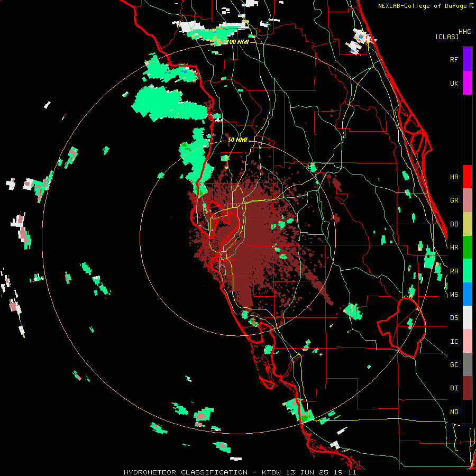Click the IC legend label
The width and height of the screenshot is (476, 476).
pyautogui.click(x=454, y=341)
